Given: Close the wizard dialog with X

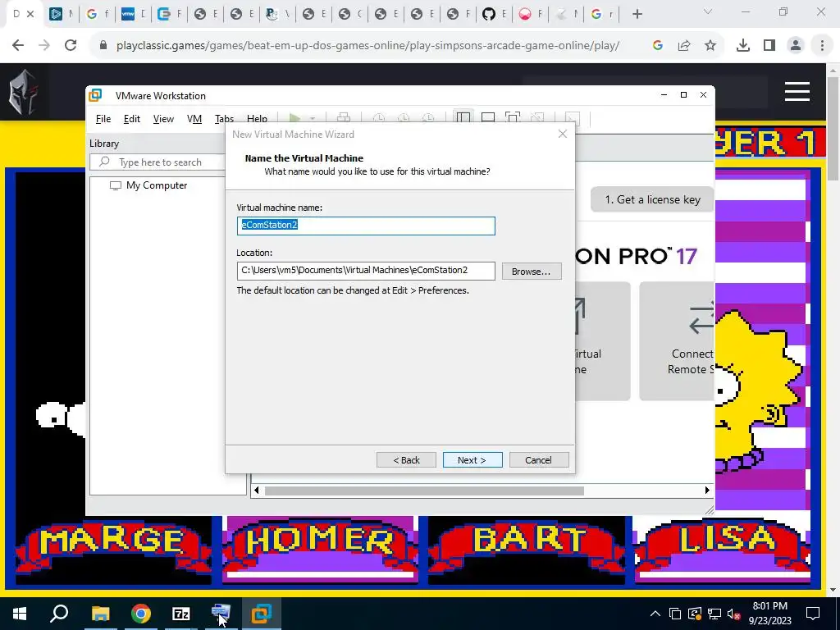Looking at the screenshot, I should click(563, 134).
